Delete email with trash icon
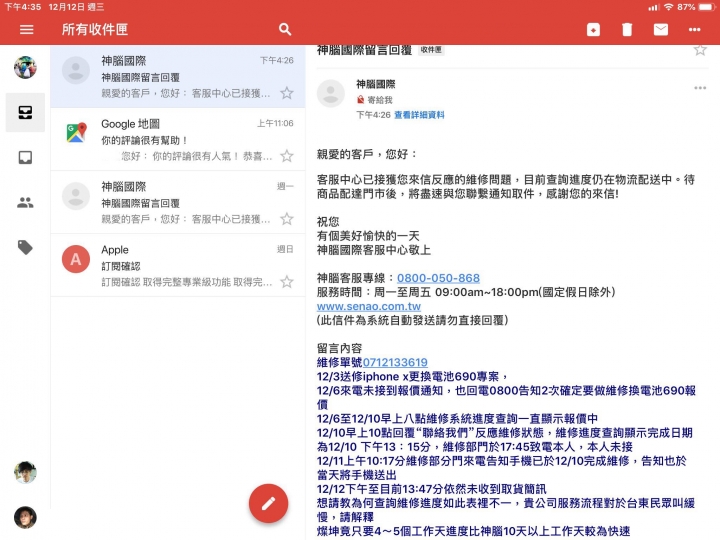This screenshot has width=720, height=540. click(x=627, y=29)
